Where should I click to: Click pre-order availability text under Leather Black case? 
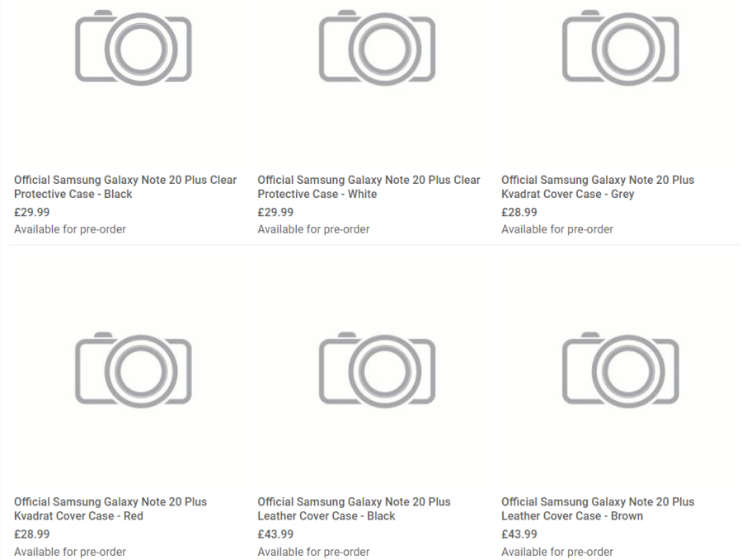313,552
